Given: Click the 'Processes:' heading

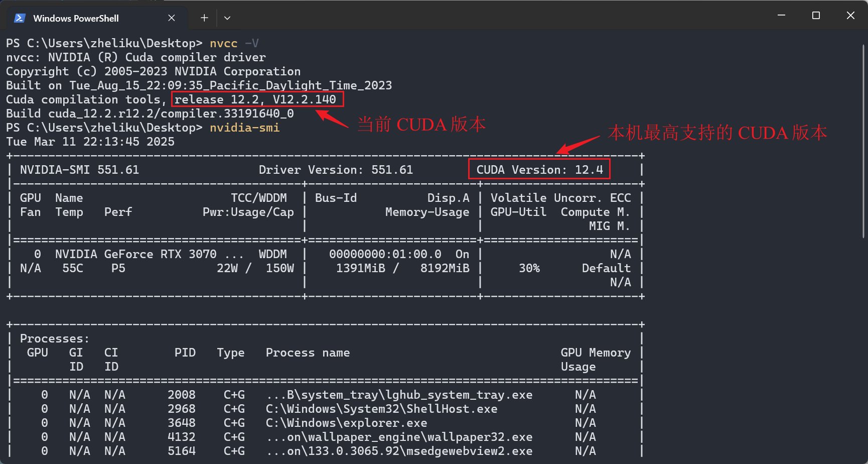Looking at the screenshot, I should coord(55,338).
